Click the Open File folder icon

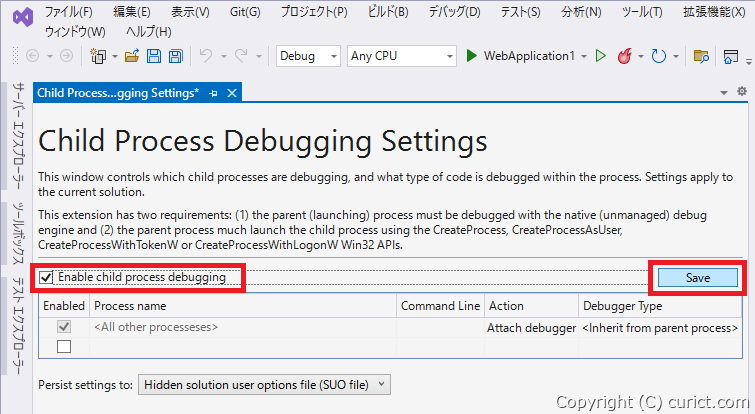pos(131,56)
